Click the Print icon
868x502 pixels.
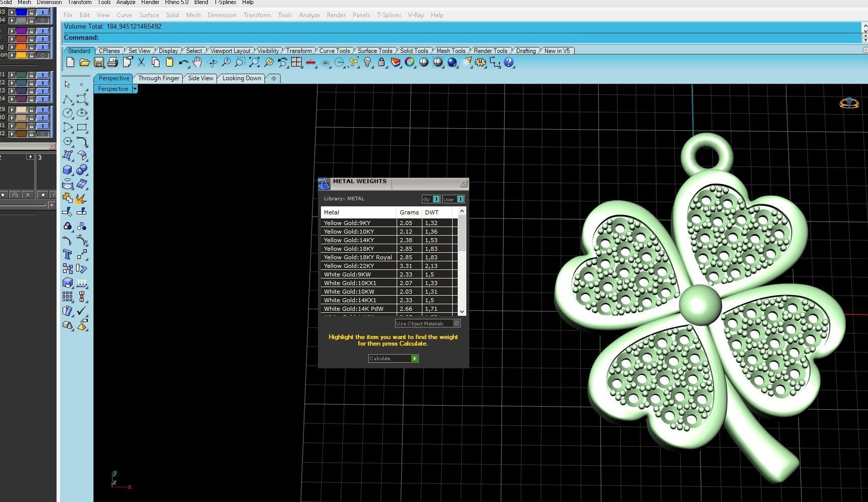pyautogui.click(x=113, y=62)
